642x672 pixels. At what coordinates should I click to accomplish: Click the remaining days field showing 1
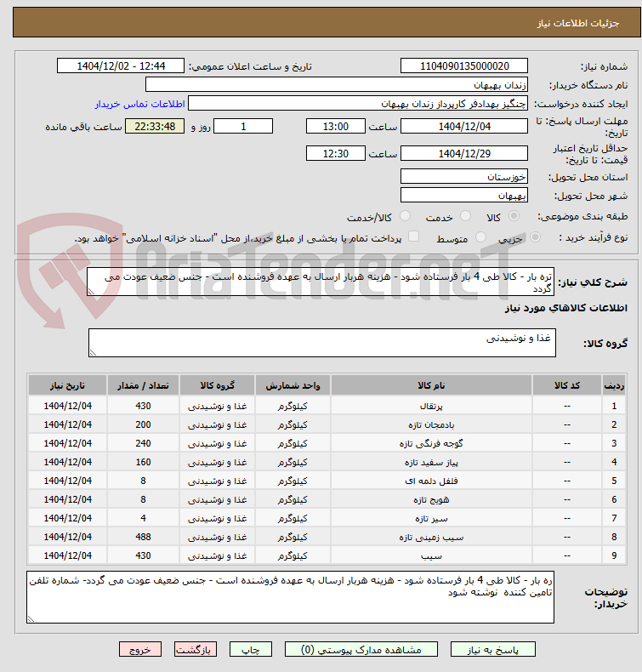pos(243,127)
